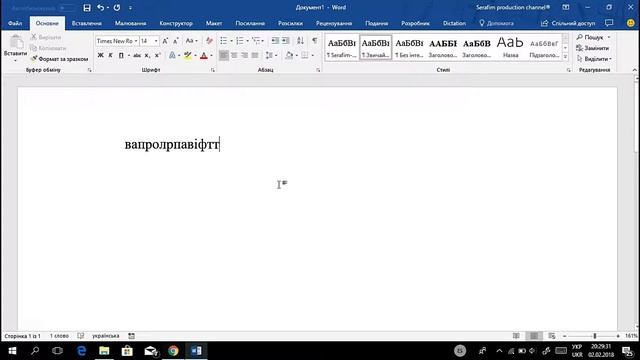This screenshot has height=360, width=640.
Task: Click the comments speech bubble icon
Action: tap(609, 23)
